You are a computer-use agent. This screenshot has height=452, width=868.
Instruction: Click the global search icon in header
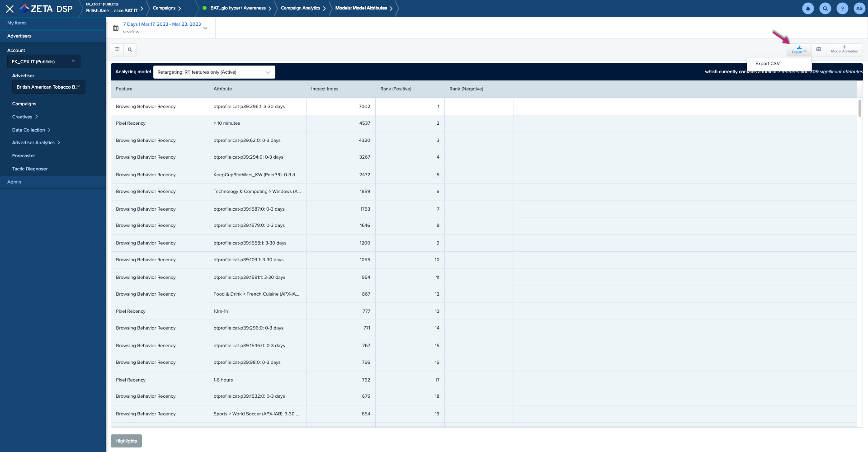point(825,9)
